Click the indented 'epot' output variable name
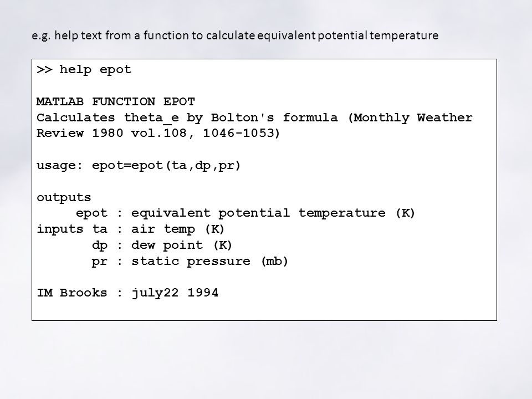The width and height of the screenshot is (532, 399). click(x=91, y=213)
